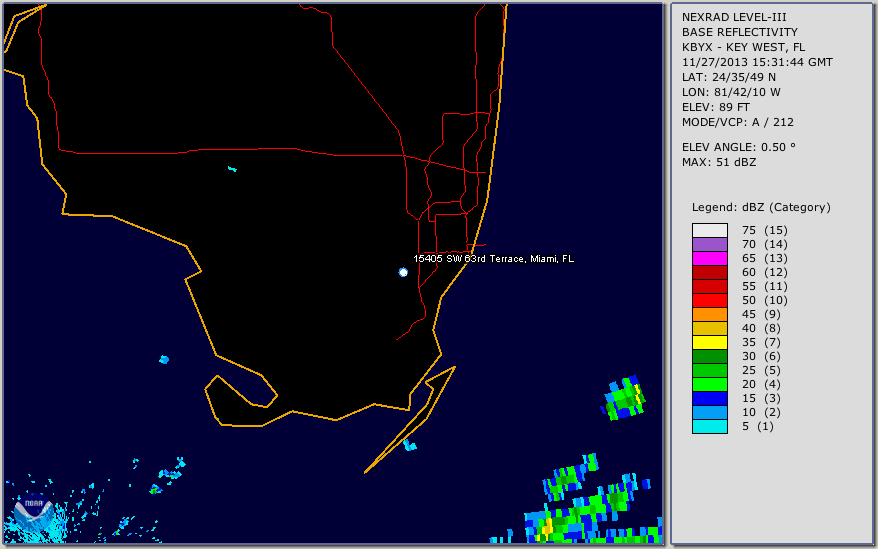
Task: Select the 70 dBZ purple legend swatch
Action: coord(709,244)
